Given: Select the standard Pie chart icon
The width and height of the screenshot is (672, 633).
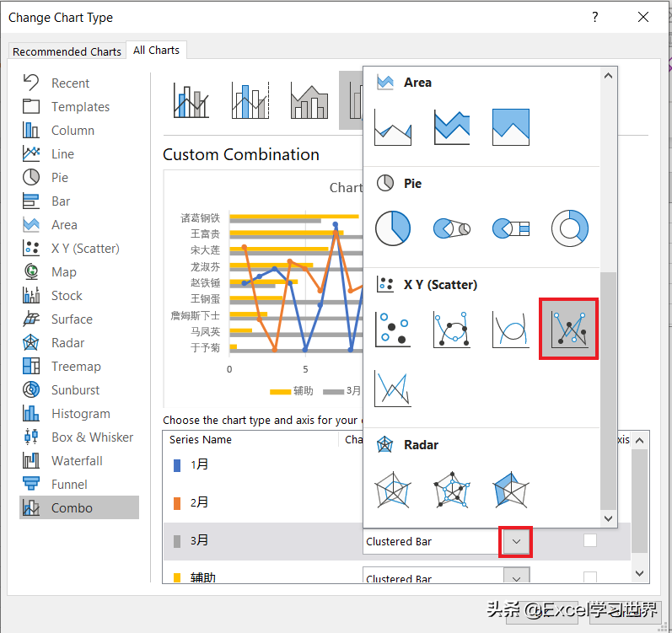Looking at the screenshot, I should pyautogui.click(x=393, y=228).
